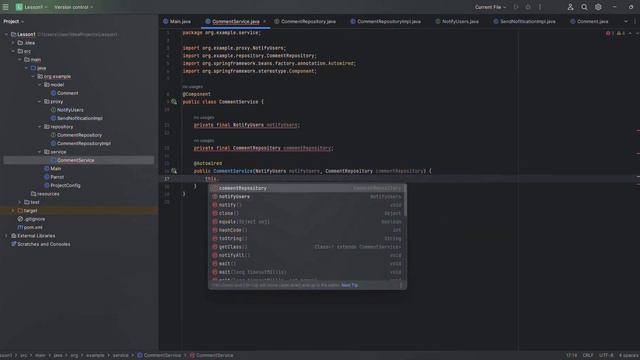Image resolution: width=640 pixels, height=360 pixels.
Task: Click UTF-8 encoding in status bar
Action: pyautogui.click(x=606, y=355)
